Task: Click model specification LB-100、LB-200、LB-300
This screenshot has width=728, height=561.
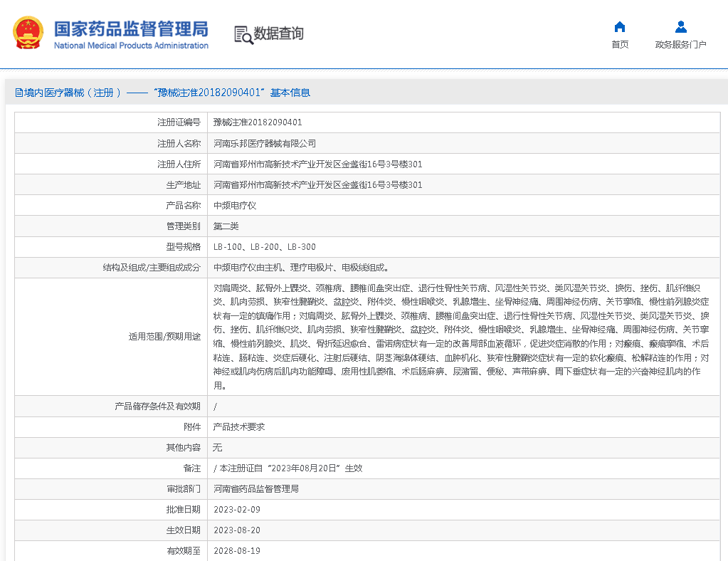Action: [x=264, y=246]
